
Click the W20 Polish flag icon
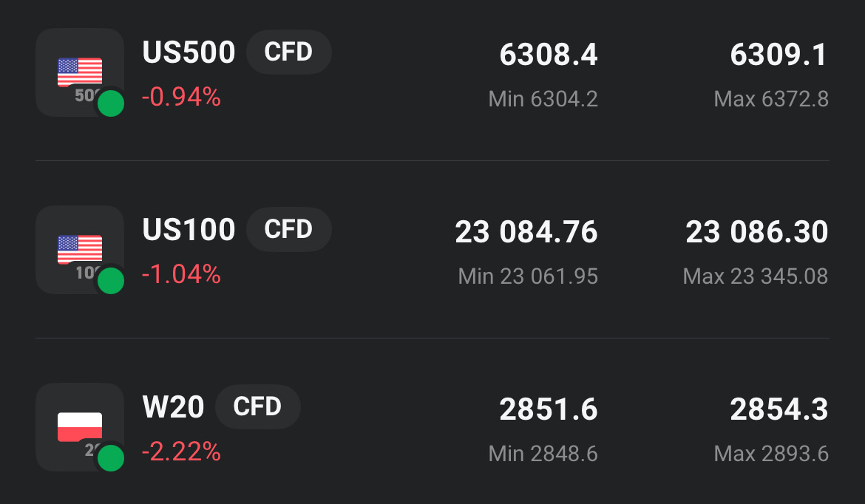click(x=79, y=426)
